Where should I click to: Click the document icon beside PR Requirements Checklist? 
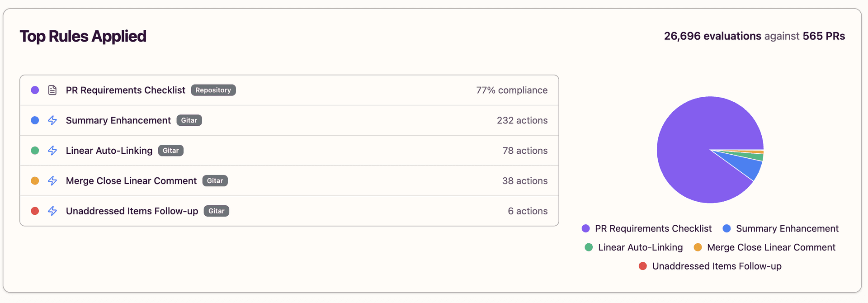point(52,90)
